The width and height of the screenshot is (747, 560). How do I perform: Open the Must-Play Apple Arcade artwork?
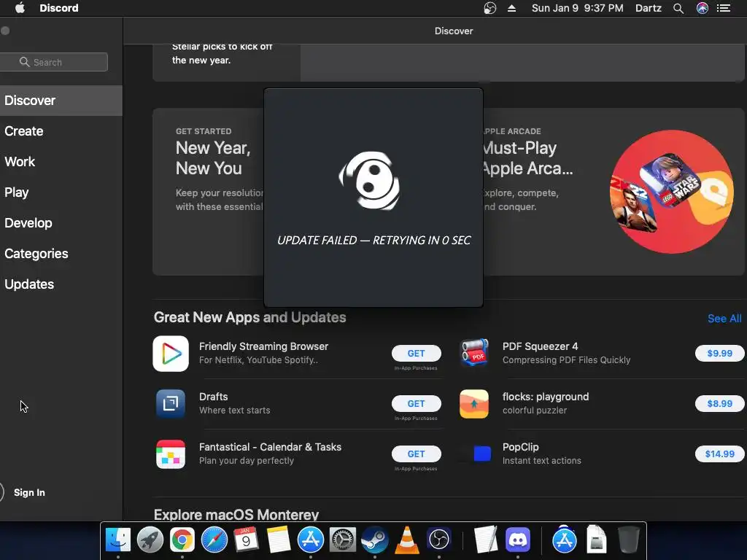[x=672, y=192]
